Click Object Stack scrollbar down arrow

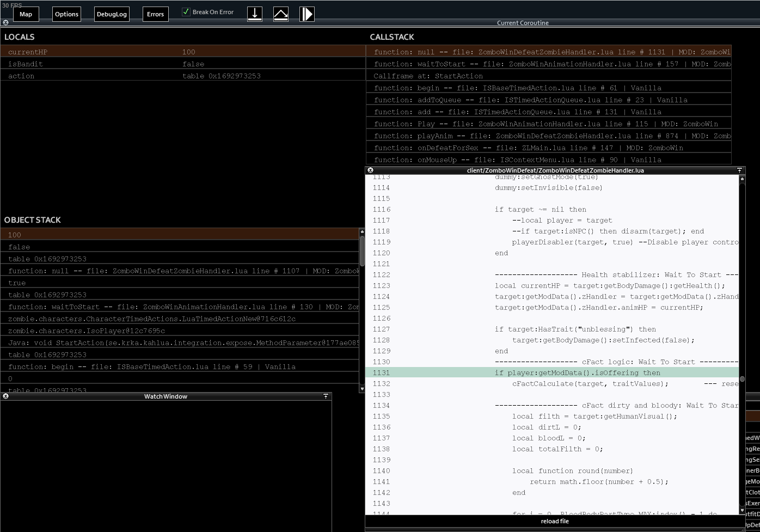coord(362,389)
